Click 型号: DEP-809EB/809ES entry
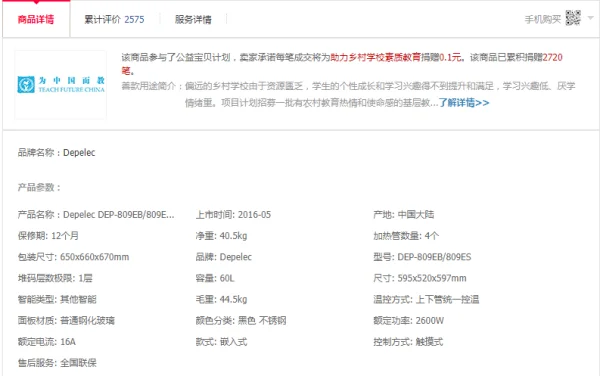This screenshot has height=376, width=600. coord(422,257)
